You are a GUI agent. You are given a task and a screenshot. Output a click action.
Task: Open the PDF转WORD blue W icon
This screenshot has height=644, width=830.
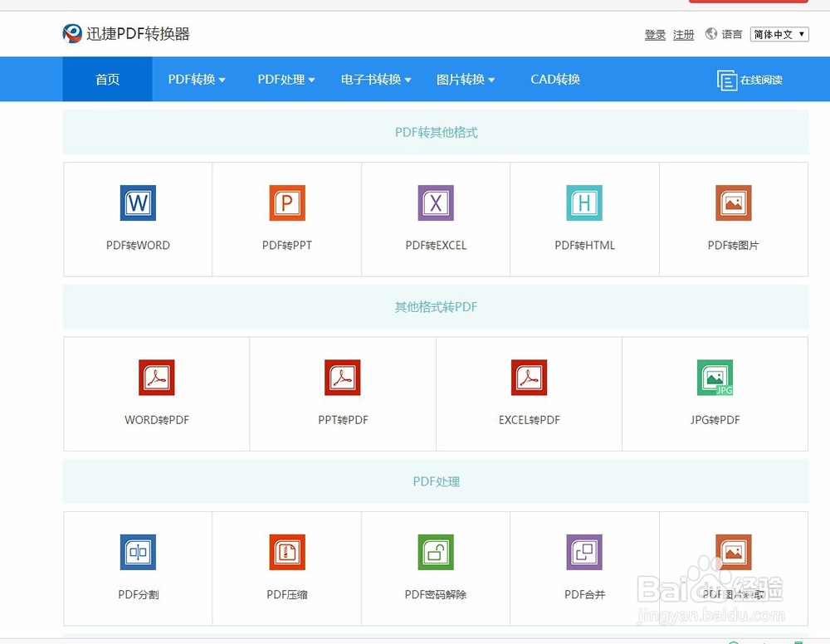(138, 202)
